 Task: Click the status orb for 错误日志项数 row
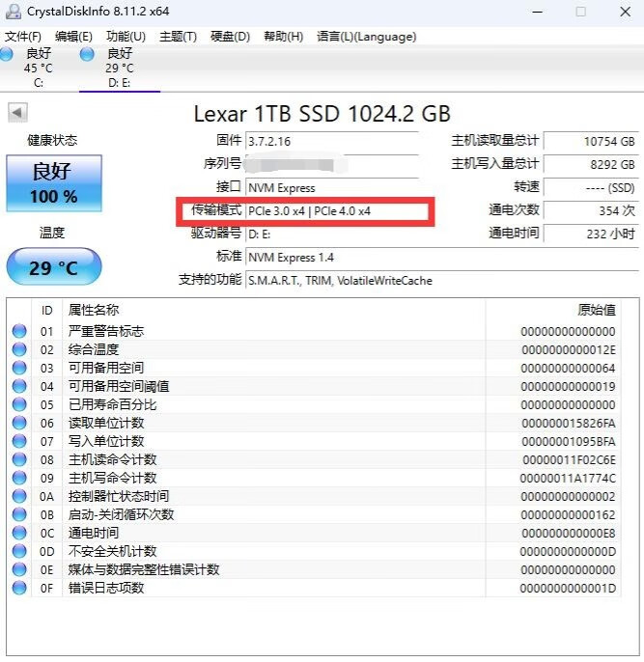click(19, 589)
